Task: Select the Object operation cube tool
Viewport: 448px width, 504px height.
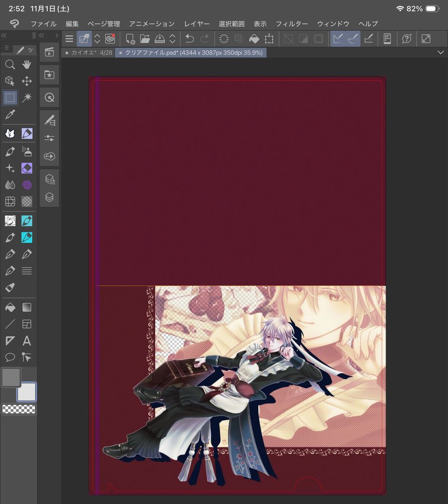Action: click(10, 81)
